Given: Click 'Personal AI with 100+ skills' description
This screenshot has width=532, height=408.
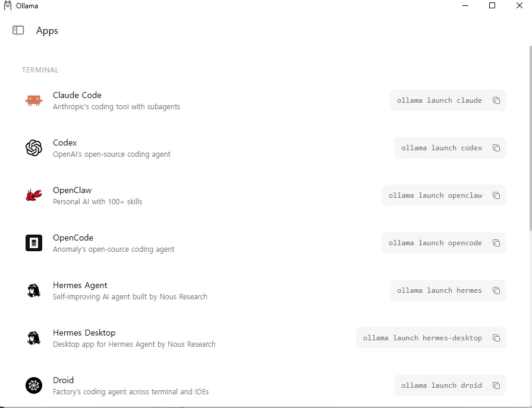Looking at the screenshot, I should pyautogui.click(x=97, y=202).
